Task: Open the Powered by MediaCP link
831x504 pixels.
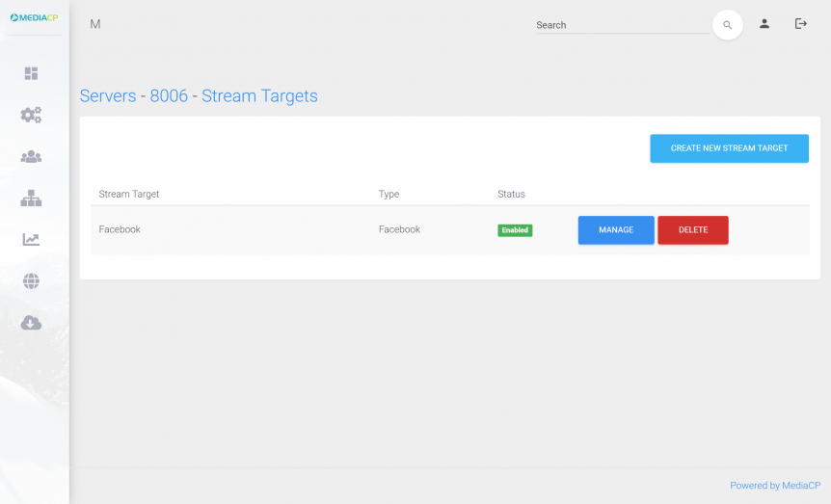Action: 774,486
